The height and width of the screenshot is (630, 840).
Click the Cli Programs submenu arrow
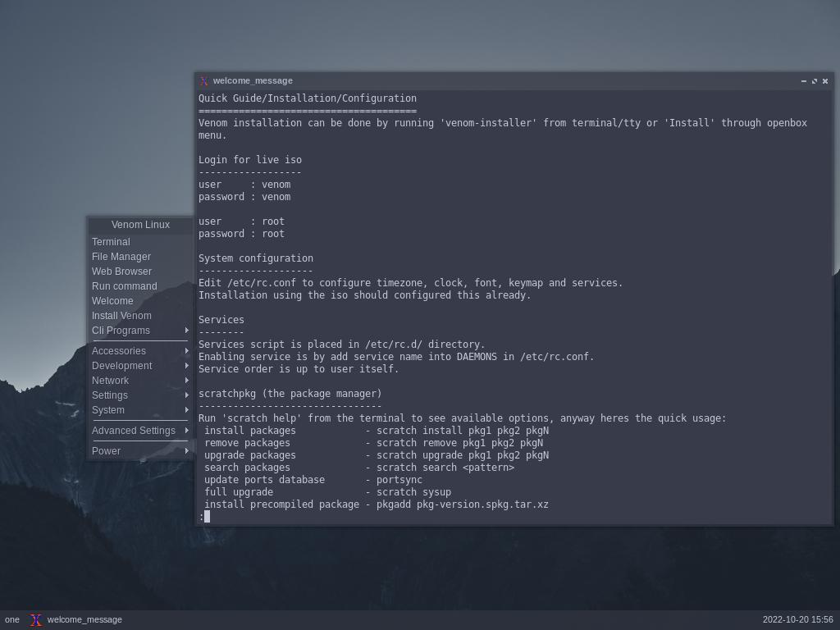pos(186,330)
